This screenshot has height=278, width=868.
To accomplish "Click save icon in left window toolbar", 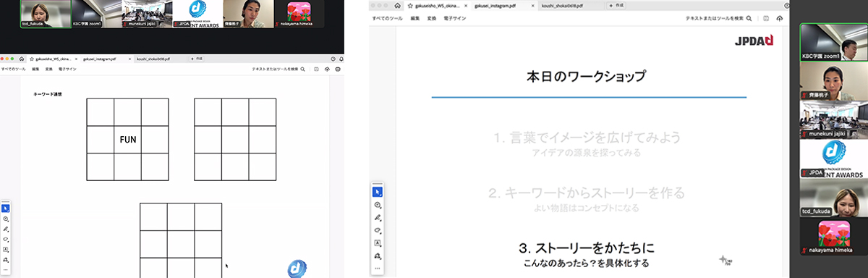I will [316, 69].
